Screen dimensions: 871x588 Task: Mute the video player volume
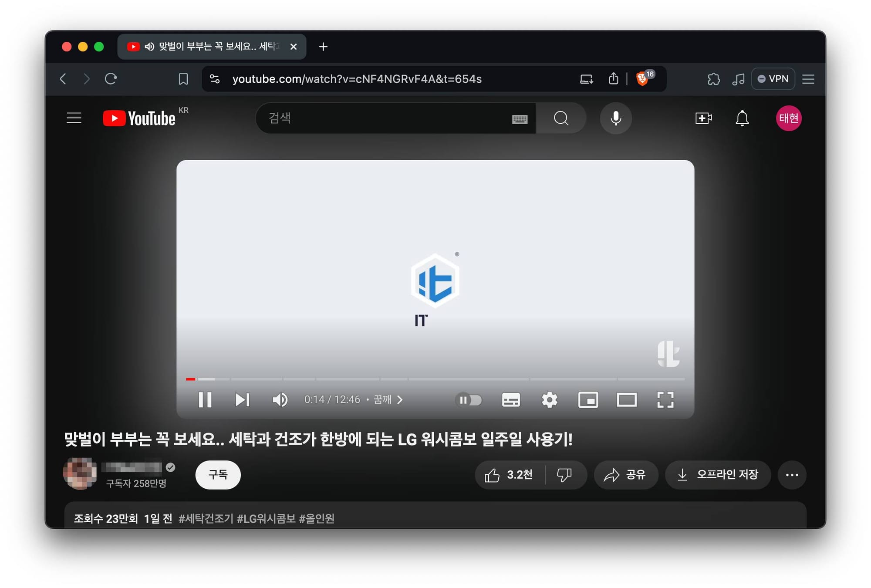pyautogui.click(x=280, y=399)
